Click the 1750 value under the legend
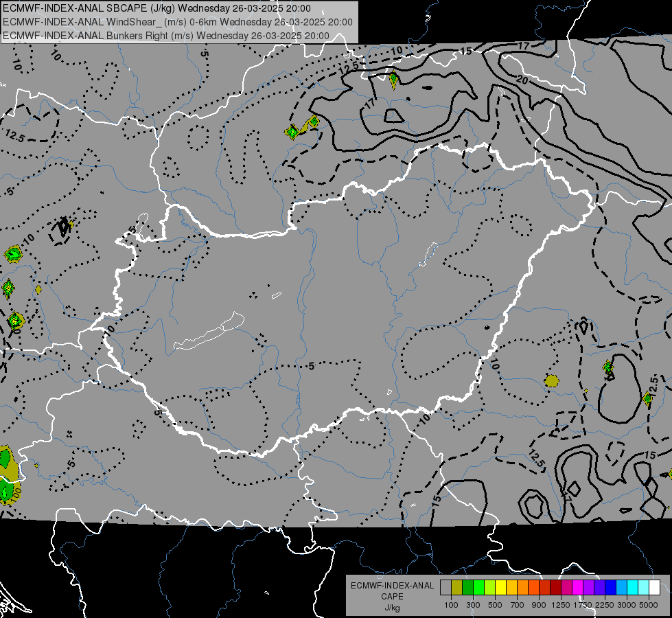This screenshot has width=672, height=618. (583, 605)
